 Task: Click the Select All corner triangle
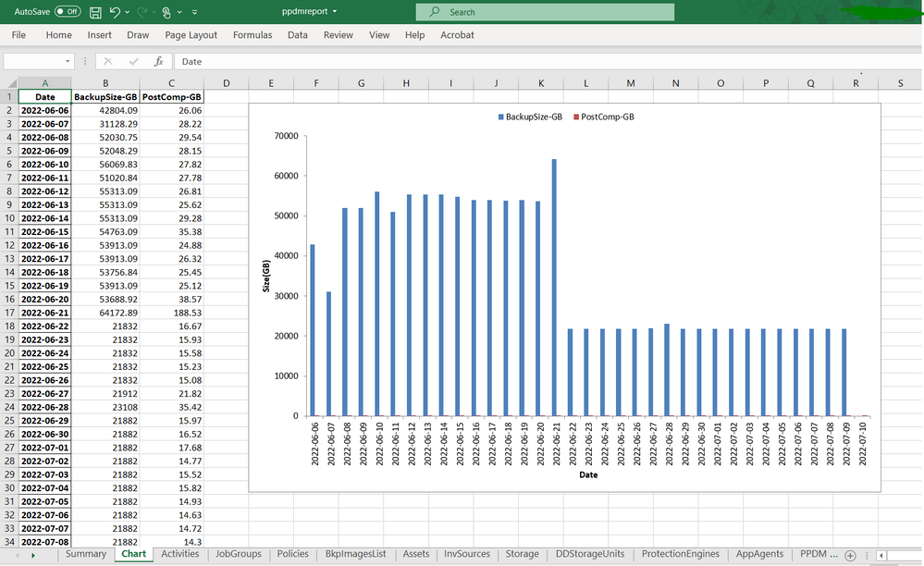point(10,83)
